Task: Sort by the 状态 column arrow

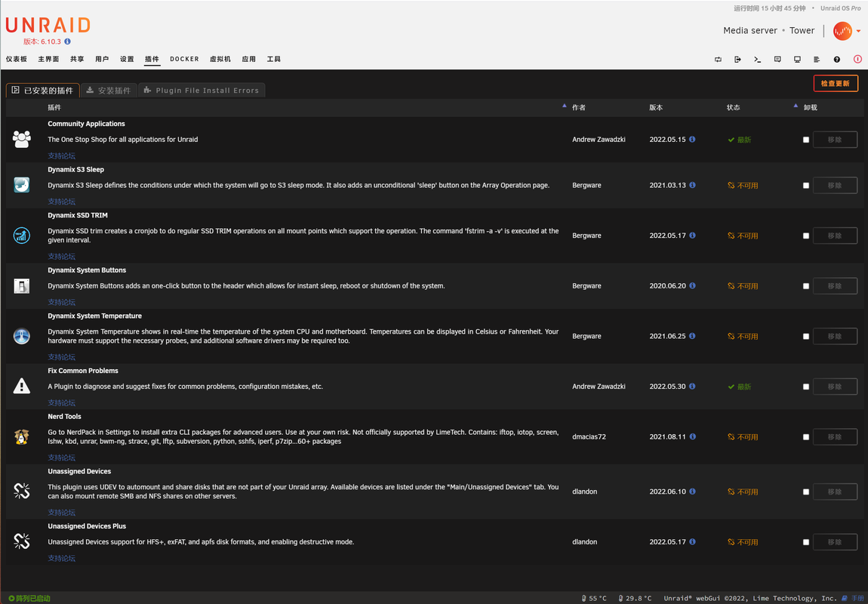Action: click(796, 105)
